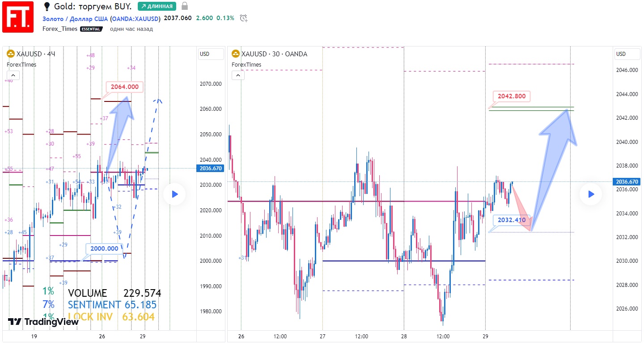Click 2050.000 on the 4Ч chart price scale
644x345 pixels.
tap(211, 134)
